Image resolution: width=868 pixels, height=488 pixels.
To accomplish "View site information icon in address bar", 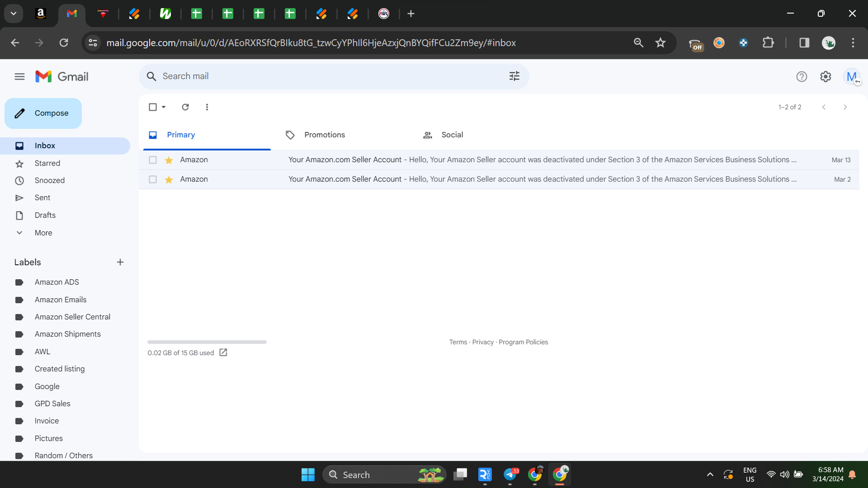I will (x=93, y=43).
